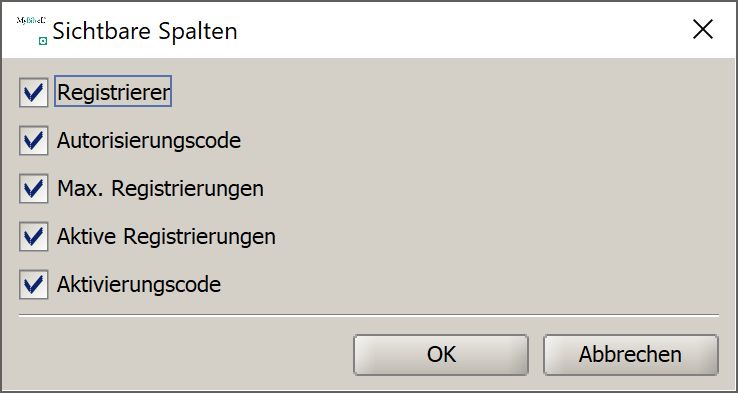Confirm the dialog with the OK button
Viewport: 738px width, 393px height.
coord(441,355)
